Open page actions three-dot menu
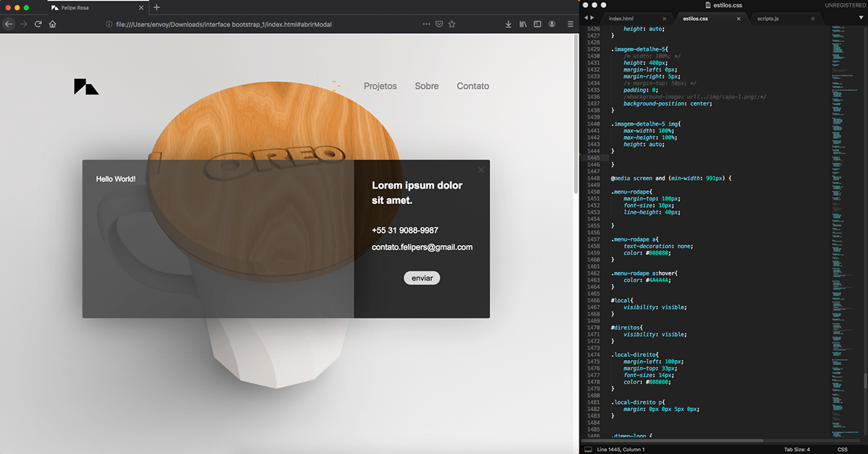This screenshot has height=454, width=868. 426,24
